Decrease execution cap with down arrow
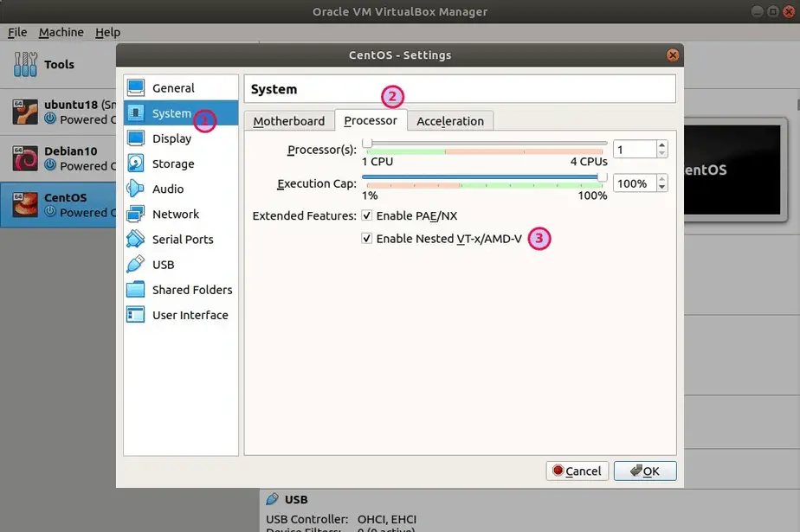This screenshot has height=532, width=800. point(661,187)
